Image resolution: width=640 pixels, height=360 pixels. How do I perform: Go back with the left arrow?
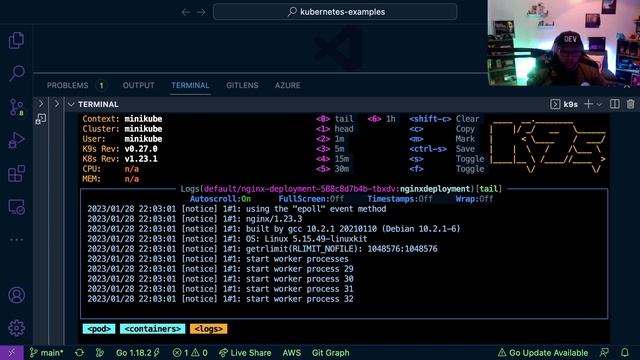pos(186,12)
